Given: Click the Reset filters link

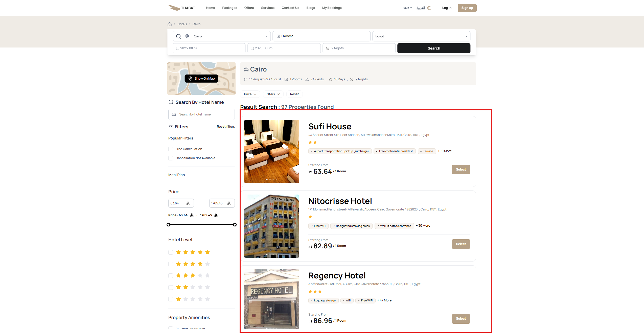Looking at the screenshot, I should coord(225,127).
